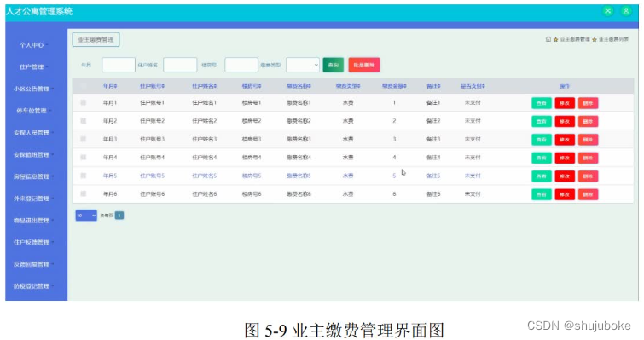
Task: Click the 楼房号 search input field
Action: click(241, 65)
